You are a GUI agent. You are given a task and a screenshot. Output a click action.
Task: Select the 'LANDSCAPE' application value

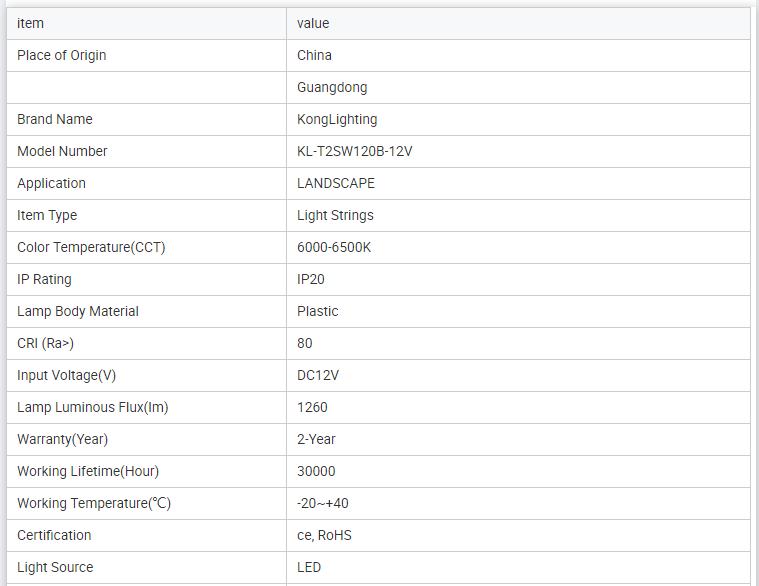pyautogui.click(x=336, y=183)
